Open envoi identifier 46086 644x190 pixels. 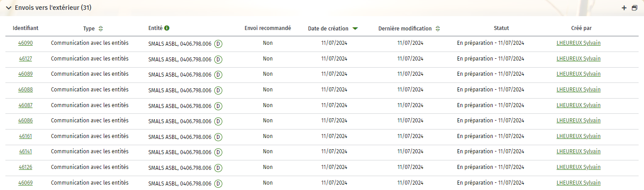point(26,121)
